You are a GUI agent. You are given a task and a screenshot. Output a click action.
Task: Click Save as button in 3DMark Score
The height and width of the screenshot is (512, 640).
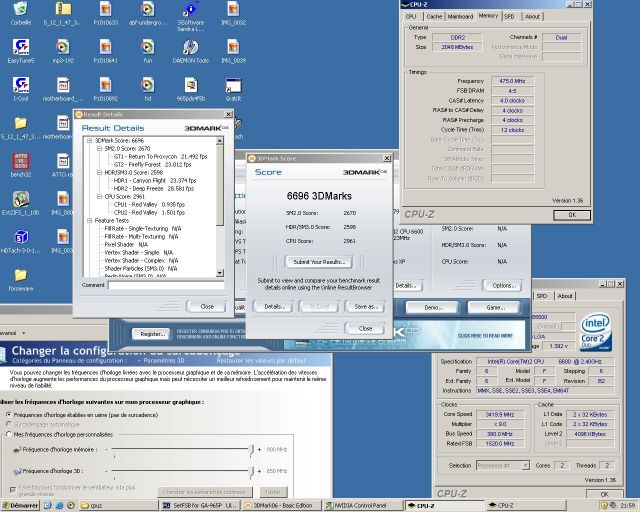click(365, 306)
